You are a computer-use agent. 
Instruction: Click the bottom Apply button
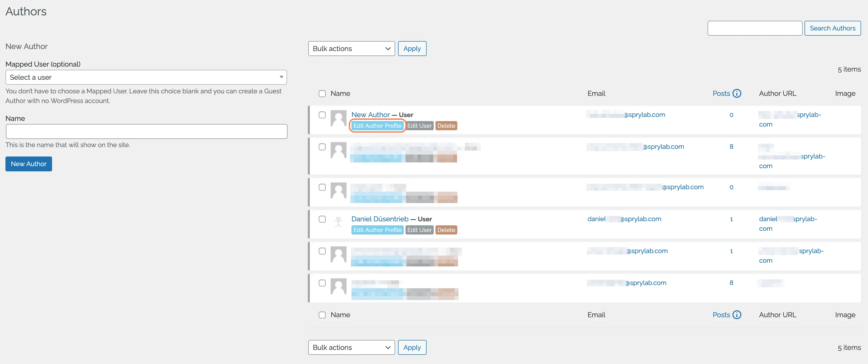pyautogui.click(x=412, y=347)
